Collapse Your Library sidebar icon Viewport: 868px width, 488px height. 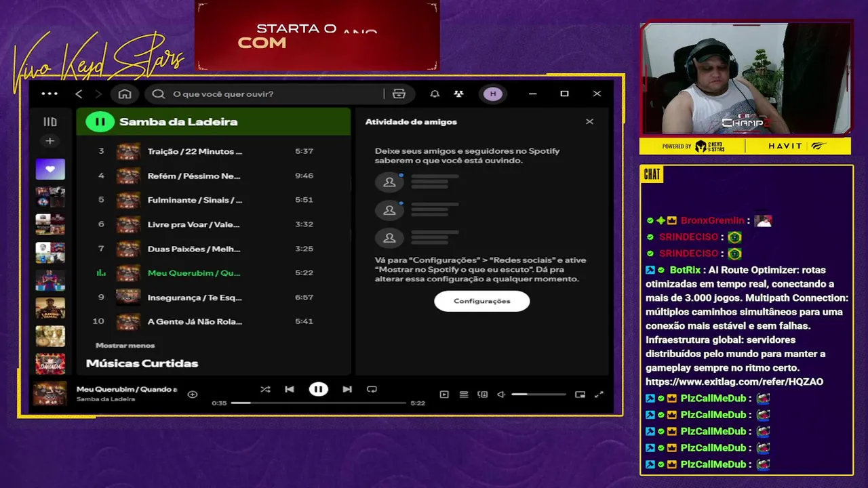50,122
